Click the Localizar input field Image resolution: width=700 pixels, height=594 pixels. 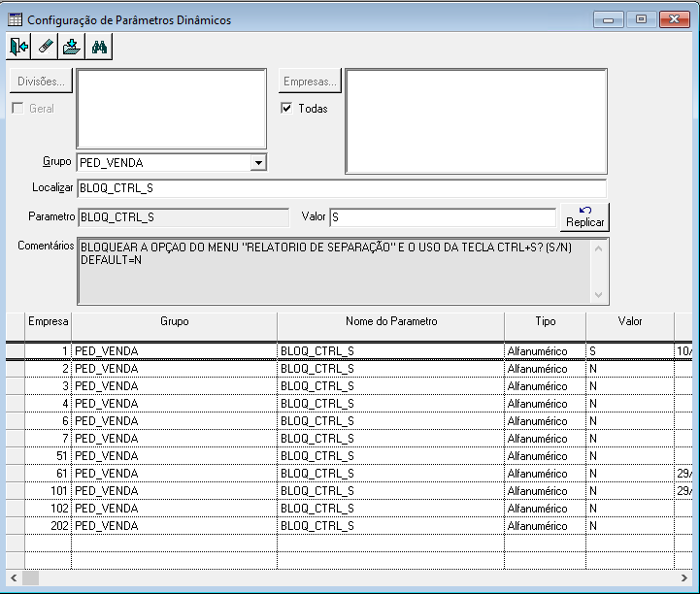point(342,188)
